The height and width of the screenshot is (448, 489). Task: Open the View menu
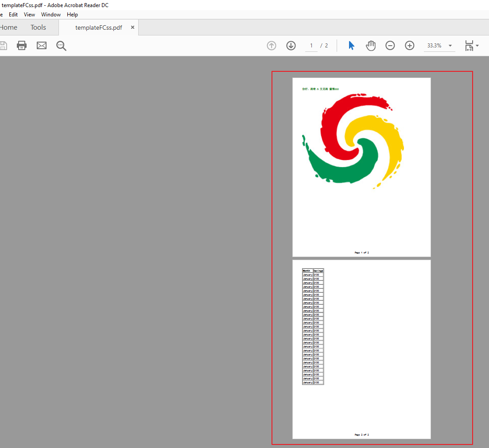[x=29, y=14]
